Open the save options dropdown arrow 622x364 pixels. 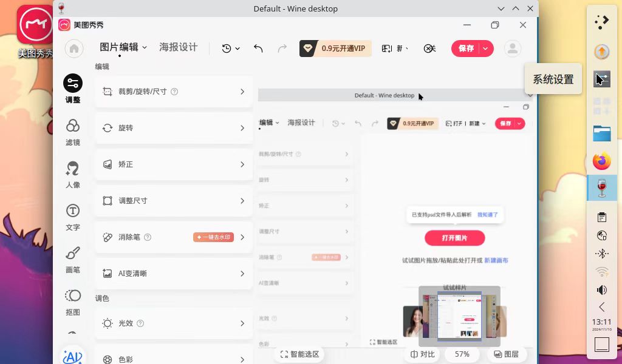click(x=485, y=49)
